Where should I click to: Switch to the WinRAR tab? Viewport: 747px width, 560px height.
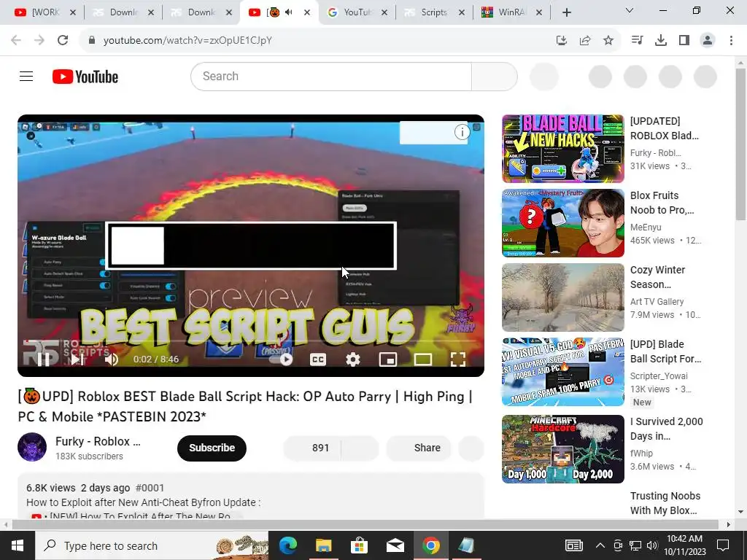512,12
